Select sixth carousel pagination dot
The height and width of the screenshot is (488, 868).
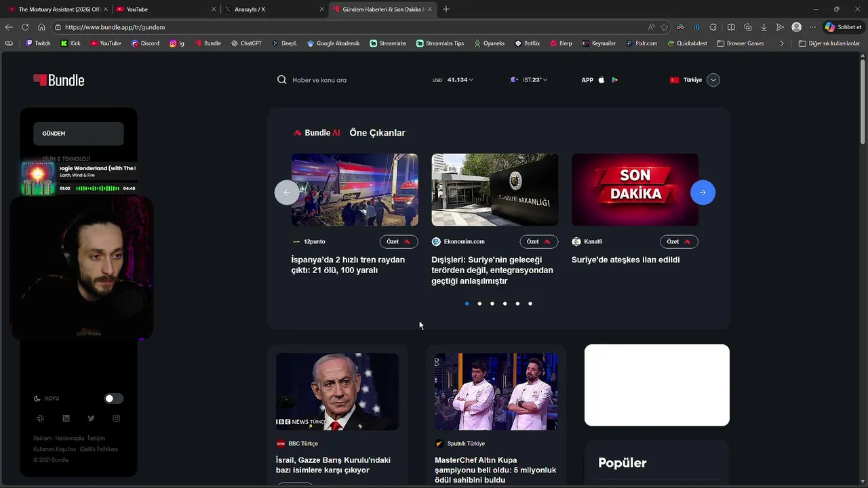coord(530,304)
